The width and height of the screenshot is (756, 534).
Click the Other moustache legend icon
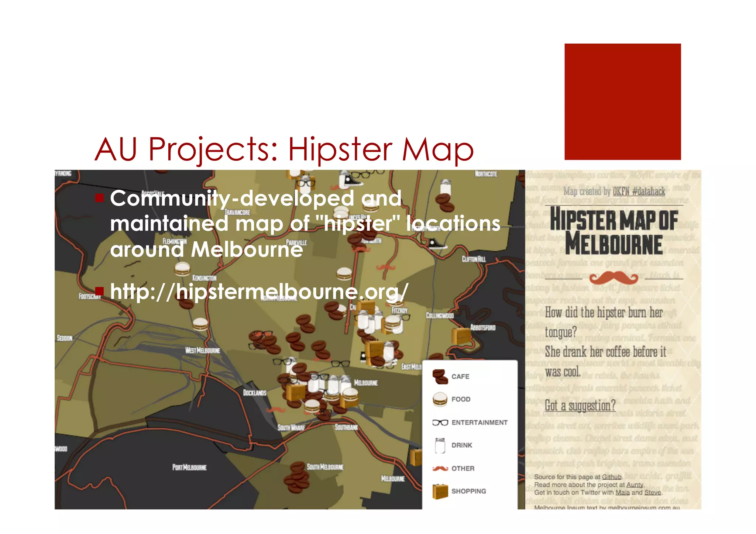(x=440, y=469)
